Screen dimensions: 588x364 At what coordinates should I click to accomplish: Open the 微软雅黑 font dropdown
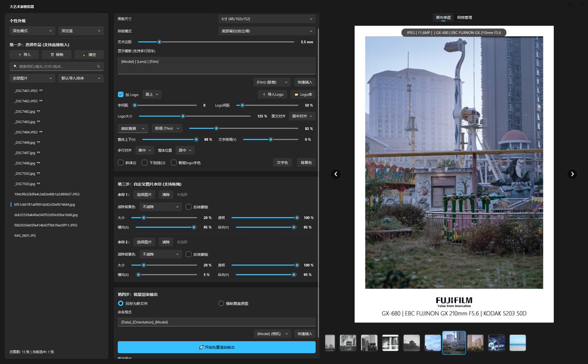(133, 128)
